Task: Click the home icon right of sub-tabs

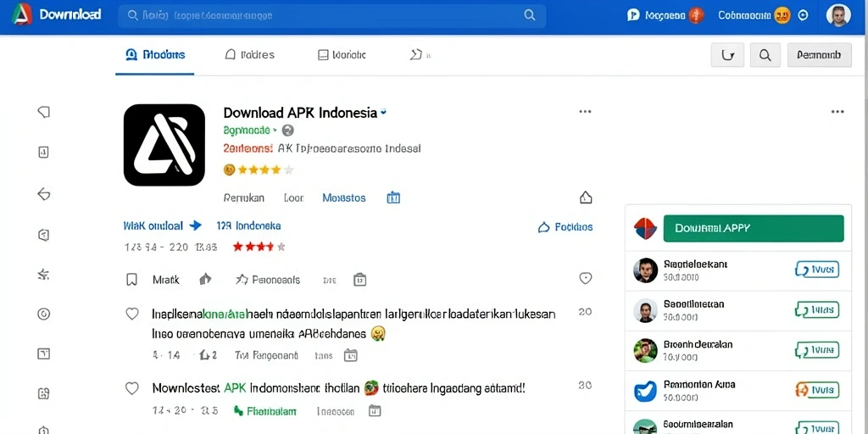Action: (585, 197)
